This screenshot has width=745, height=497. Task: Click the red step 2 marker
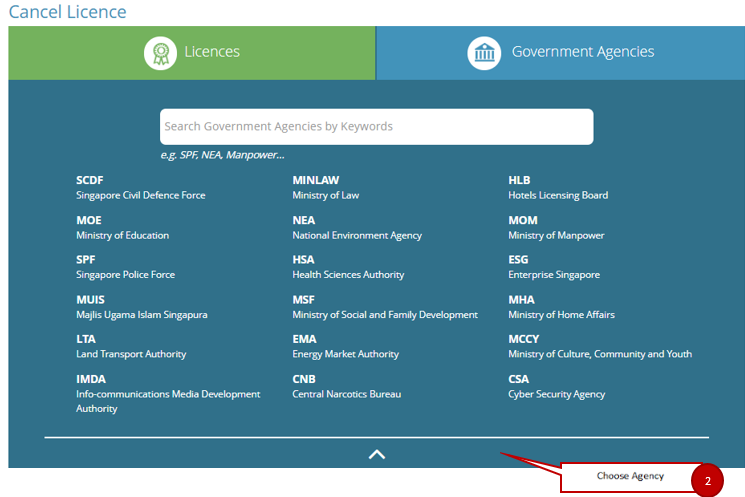(x=707, y=480)
